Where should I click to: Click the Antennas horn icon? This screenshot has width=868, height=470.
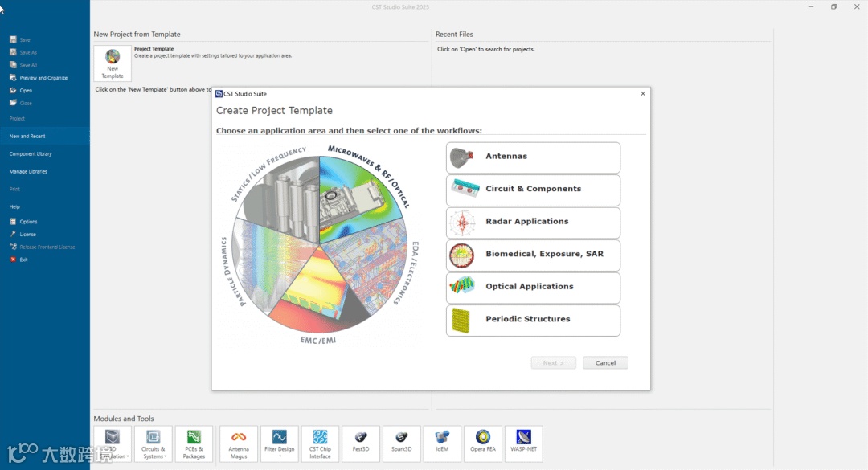coord(461,157)
